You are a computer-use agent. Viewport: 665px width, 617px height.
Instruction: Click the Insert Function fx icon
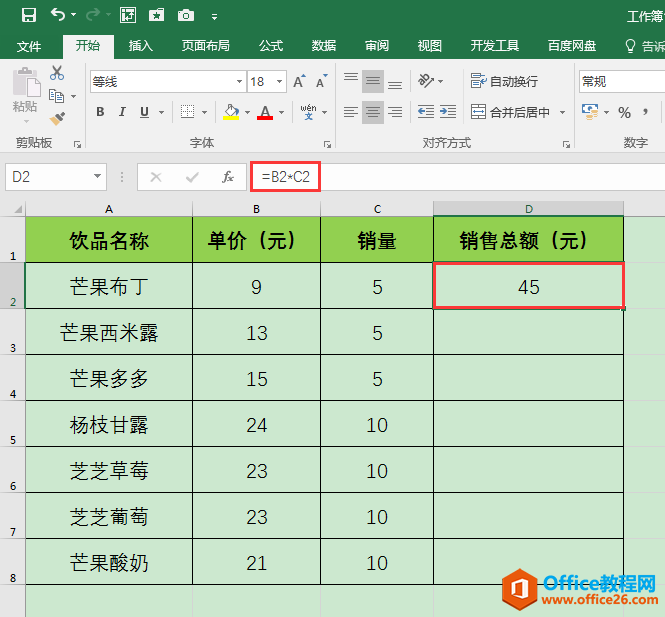coord(228,177)
